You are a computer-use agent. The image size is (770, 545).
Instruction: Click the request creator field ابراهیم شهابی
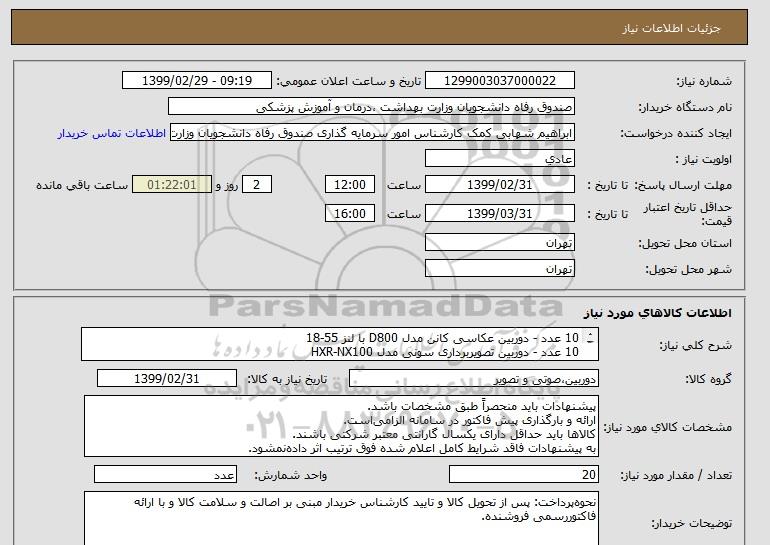pos(372,133)
